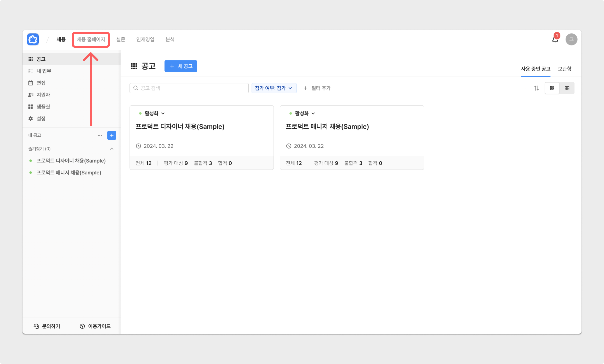The image size is (604, 364).
Task: Switch to table list view
Action: (567, 88)
